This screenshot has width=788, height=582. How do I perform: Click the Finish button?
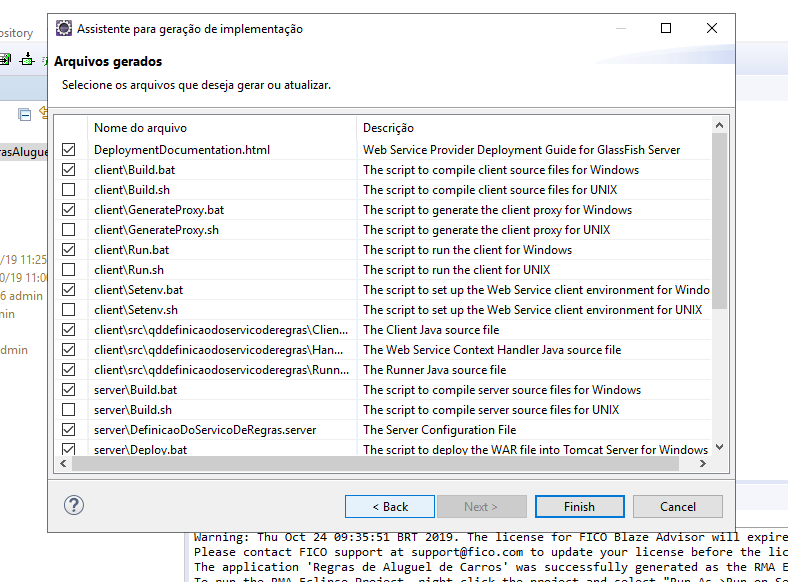pos(579,507)
